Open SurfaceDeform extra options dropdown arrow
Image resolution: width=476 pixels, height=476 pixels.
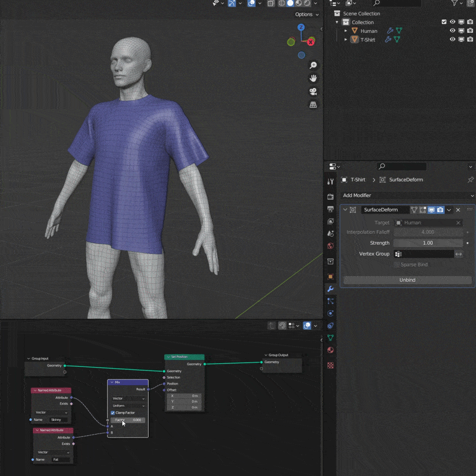point(449,210)
